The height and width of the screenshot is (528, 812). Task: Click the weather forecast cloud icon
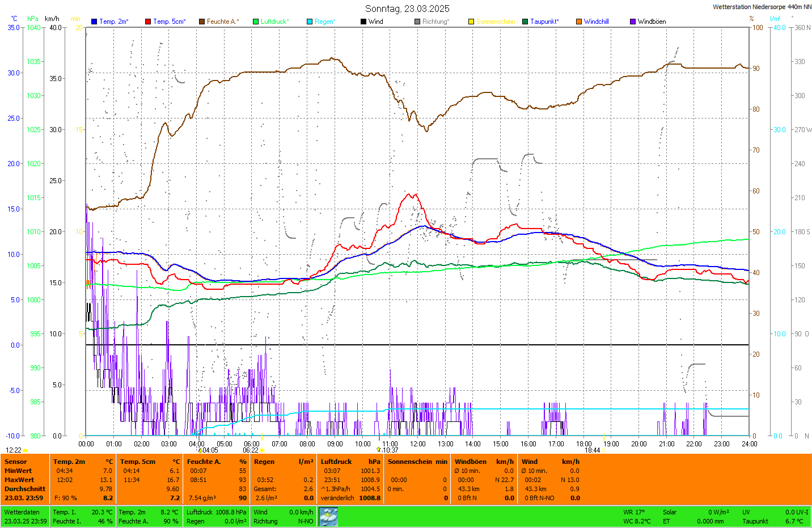pos(328,517)
